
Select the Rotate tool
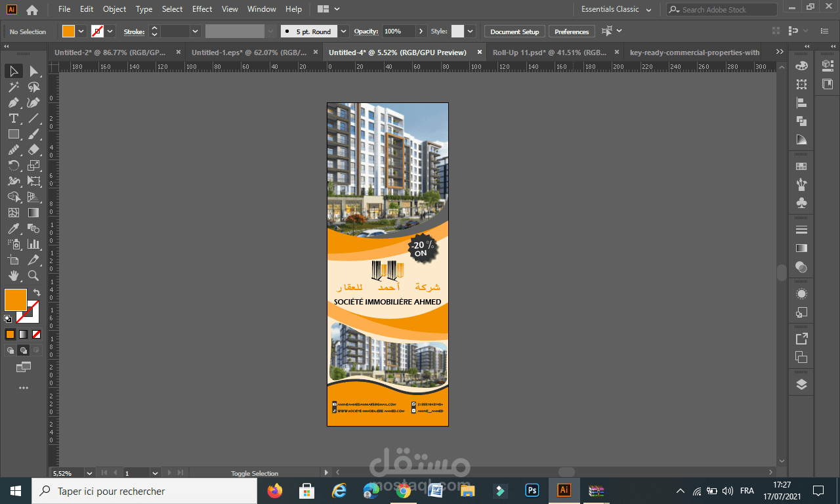13,165
